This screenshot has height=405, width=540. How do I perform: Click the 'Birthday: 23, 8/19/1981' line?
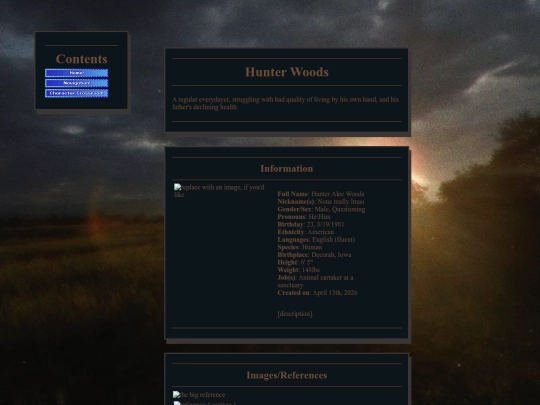point(311,224)
